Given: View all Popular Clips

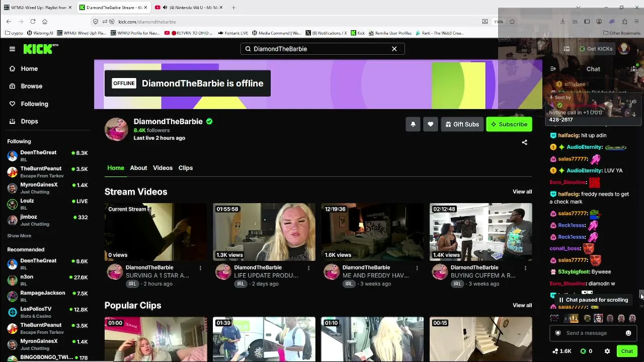Looking at the screenshot, I should point(522,305).
